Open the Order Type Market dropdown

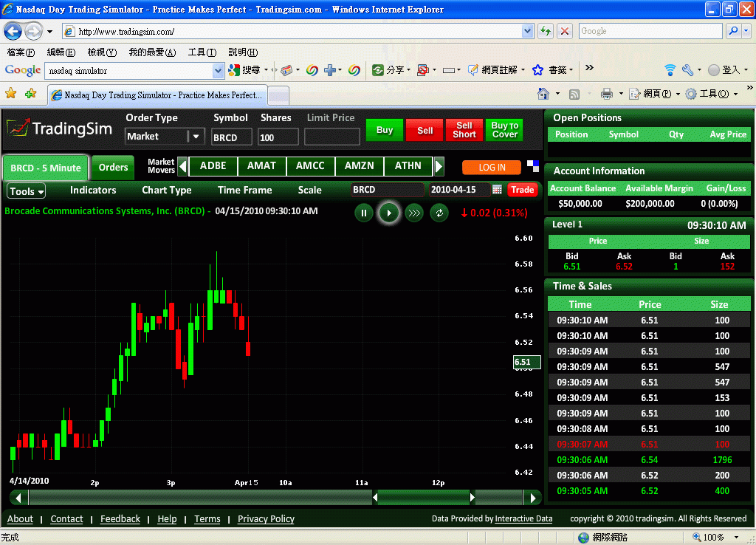coord(196,137)
